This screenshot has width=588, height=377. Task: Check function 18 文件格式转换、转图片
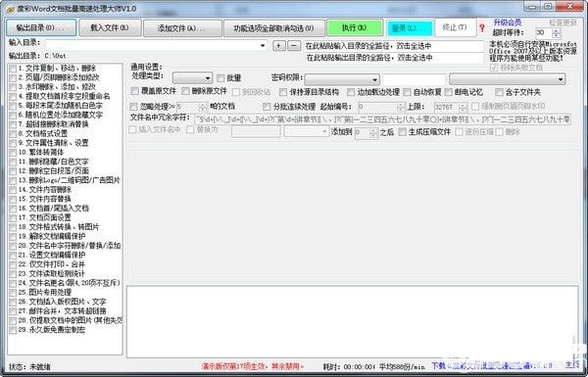pyautogui.click(x=13, y=227)
